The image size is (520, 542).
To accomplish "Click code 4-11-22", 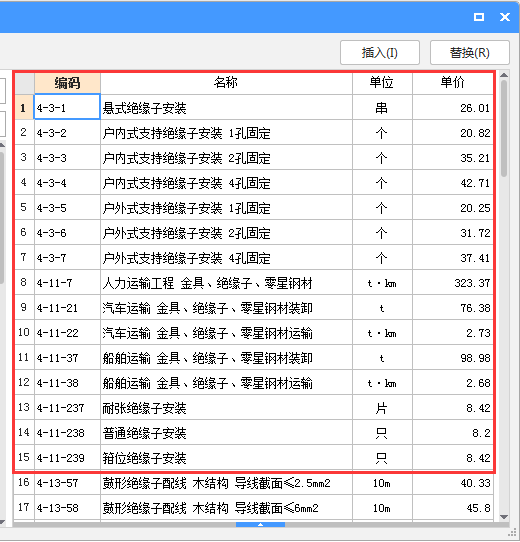I will [x=58, y=333].
